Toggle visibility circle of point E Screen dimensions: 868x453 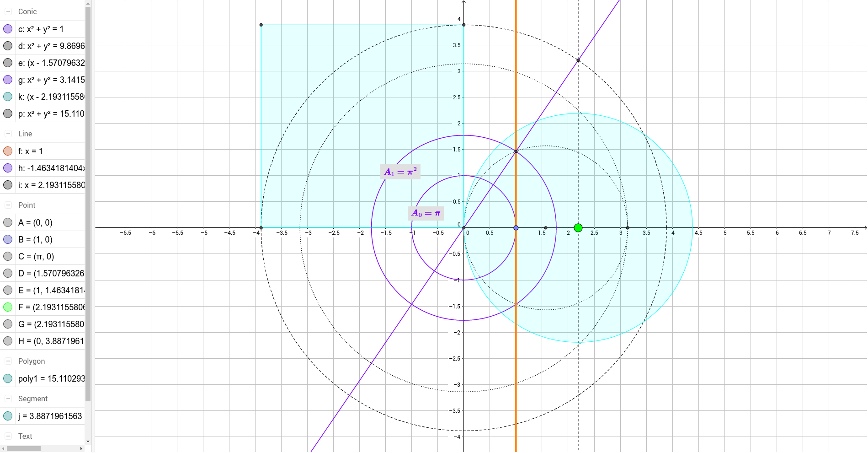pyautogui.click(x=8, y=290)
